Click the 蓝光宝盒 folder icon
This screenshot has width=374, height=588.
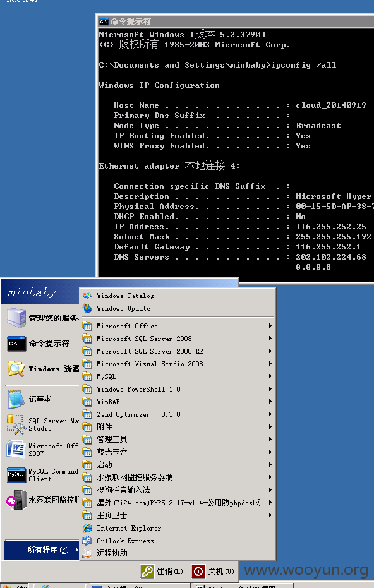(87, 452)
